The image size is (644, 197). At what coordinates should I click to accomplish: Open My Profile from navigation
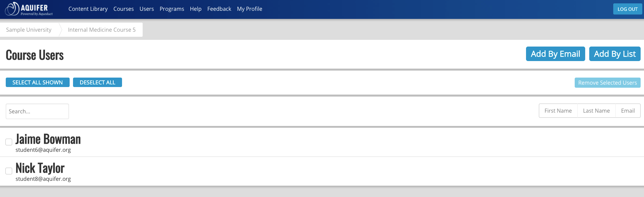coord(249,9)
